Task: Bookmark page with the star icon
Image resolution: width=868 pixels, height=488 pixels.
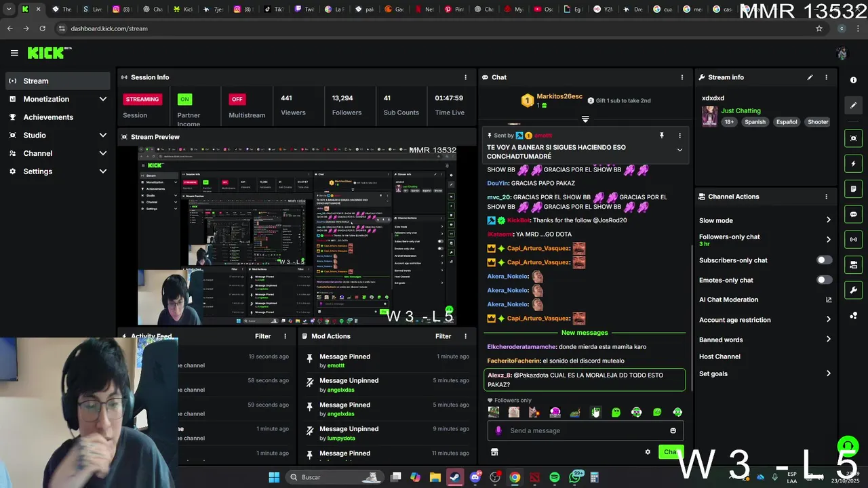Action: pos(819,28)
